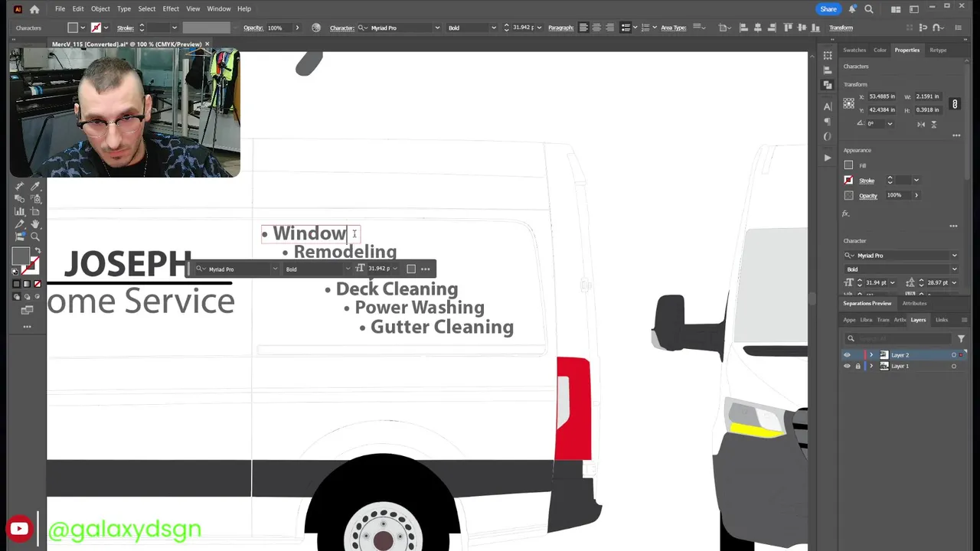Unlock Layer 1 with the lock icon
The image size is (980, 551).
[x=858, y=367]
